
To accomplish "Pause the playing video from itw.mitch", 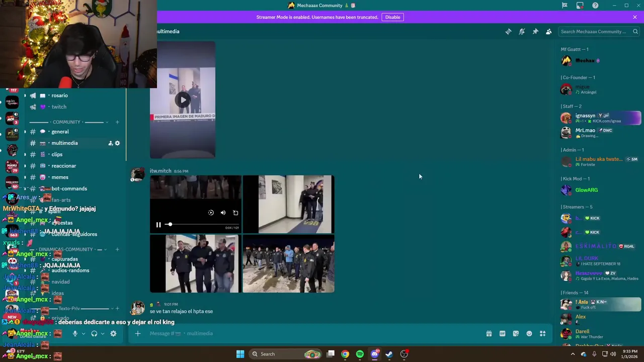I will [158, 225].
